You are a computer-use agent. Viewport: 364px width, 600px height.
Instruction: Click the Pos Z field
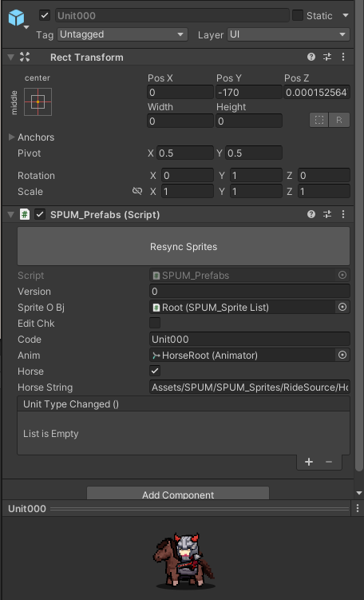point(317,93)
